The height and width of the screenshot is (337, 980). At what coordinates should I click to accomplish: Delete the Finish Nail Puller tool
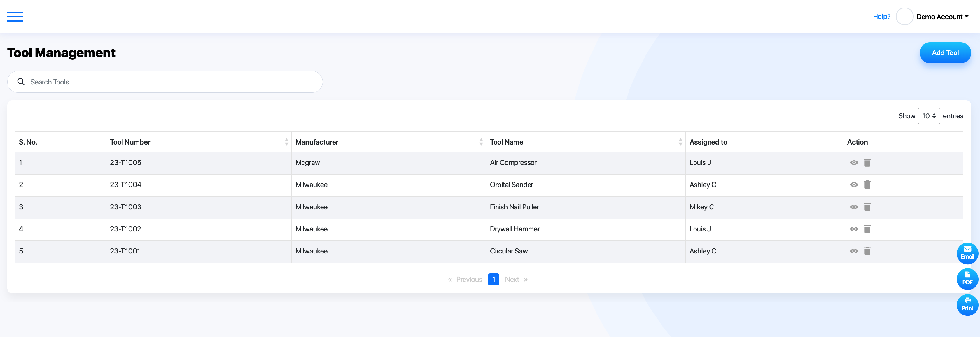point(867,207)
